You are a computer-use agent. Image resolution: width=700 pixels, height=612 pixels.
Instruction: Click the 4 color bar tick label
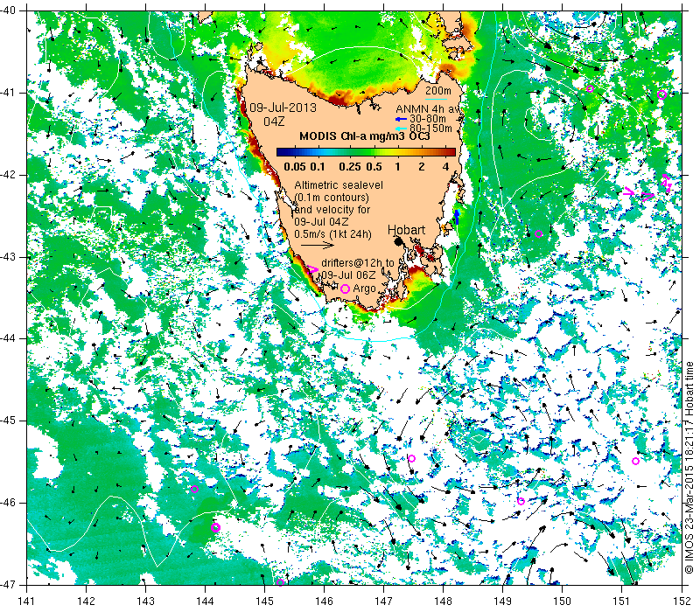(445, 167)
